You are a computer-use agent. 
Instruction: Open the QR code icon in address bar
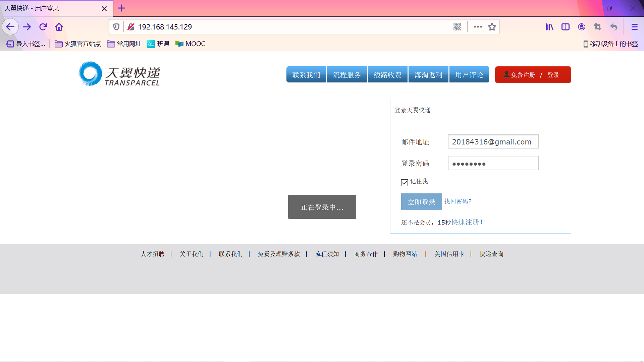457,27
